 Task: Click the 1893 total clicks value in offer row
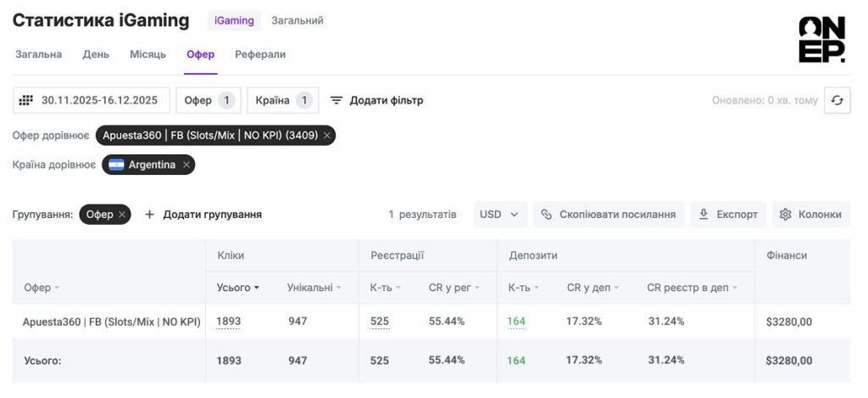pyautogui.click(x=229, y=322)
